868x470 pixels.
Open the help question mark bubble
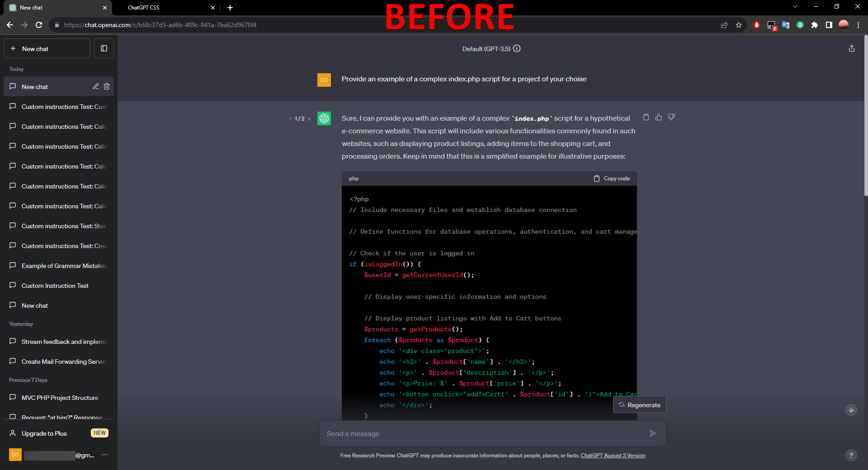[x=852, y=455]
